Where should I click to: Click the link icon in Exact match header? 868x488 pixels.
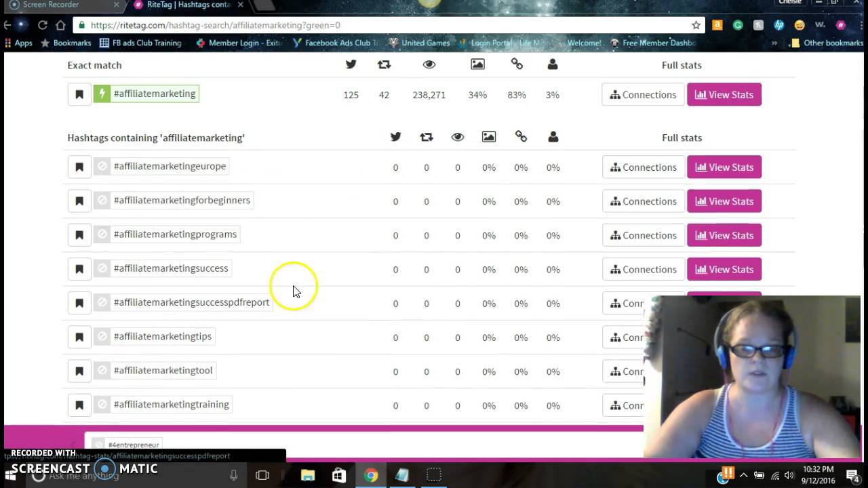pos(517,64)
